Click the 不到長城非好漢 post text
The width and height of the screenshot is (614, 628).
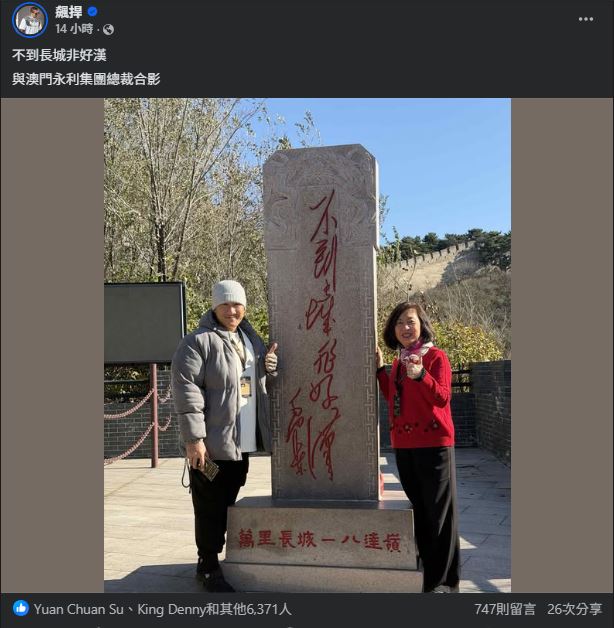pyautogui.click(x=59, y=55)
